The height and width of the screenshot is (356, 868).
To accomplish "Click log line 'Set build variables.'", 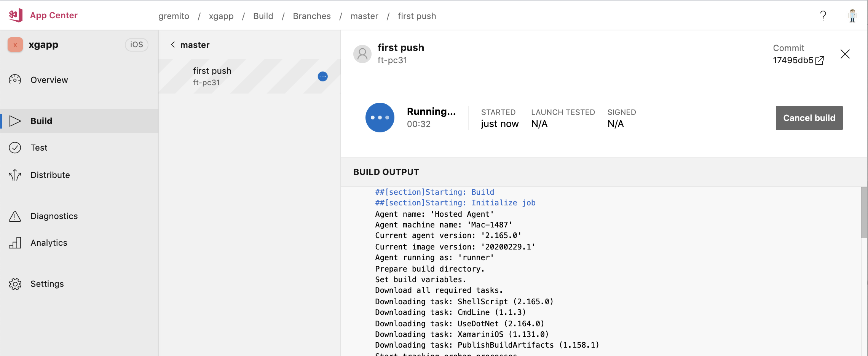I will click(421, 280).
